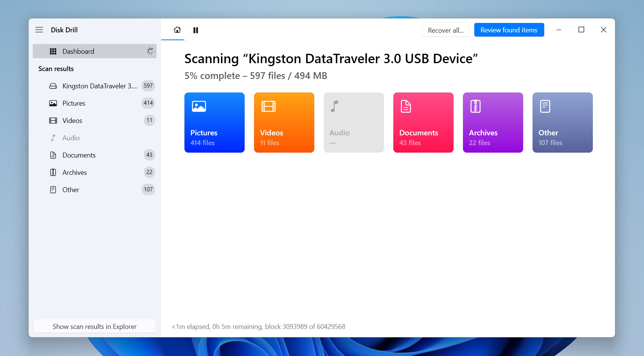
Task: Click the zipper icon on Archives card
Action: 475,106
